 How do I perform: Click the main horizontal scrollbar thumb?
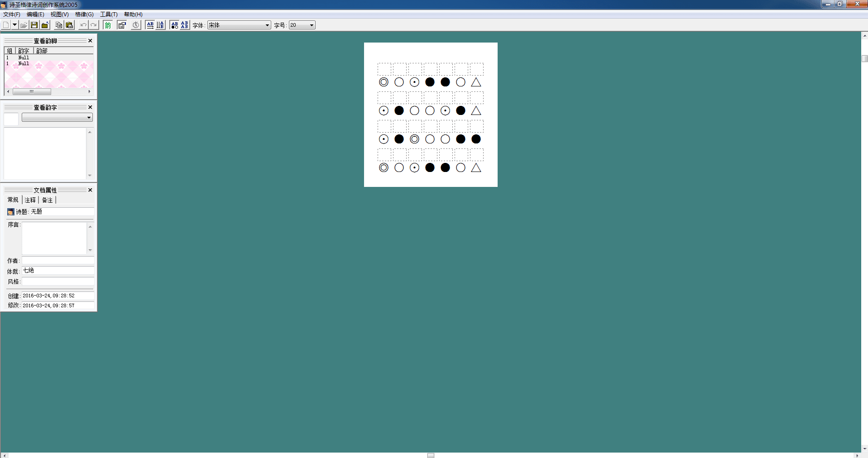[x=431, y=455]
